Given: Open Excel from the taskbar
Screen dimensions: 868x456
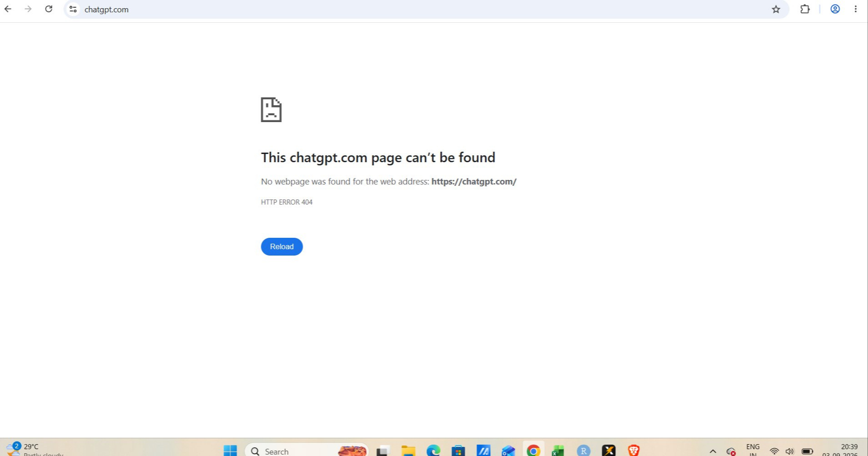Looking at the screenshot, I should point(558,451).
